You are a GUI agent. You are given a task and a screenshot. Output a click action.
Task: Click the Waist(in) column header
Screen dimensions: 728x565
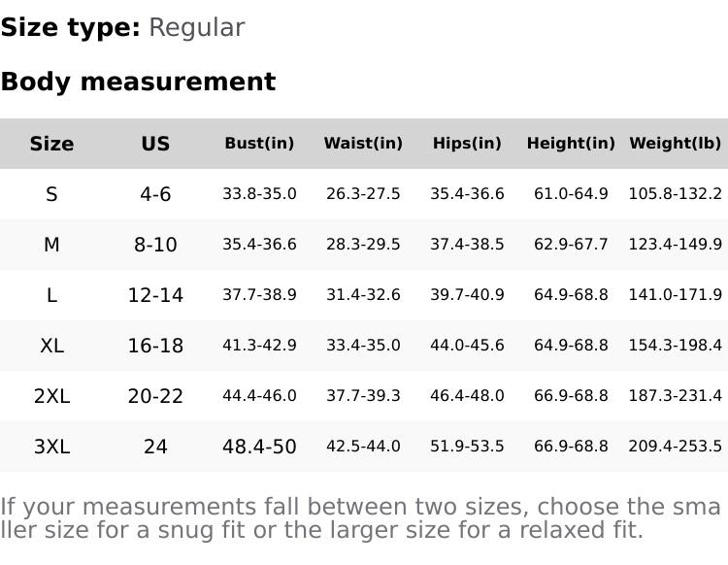tap(363, 144)
